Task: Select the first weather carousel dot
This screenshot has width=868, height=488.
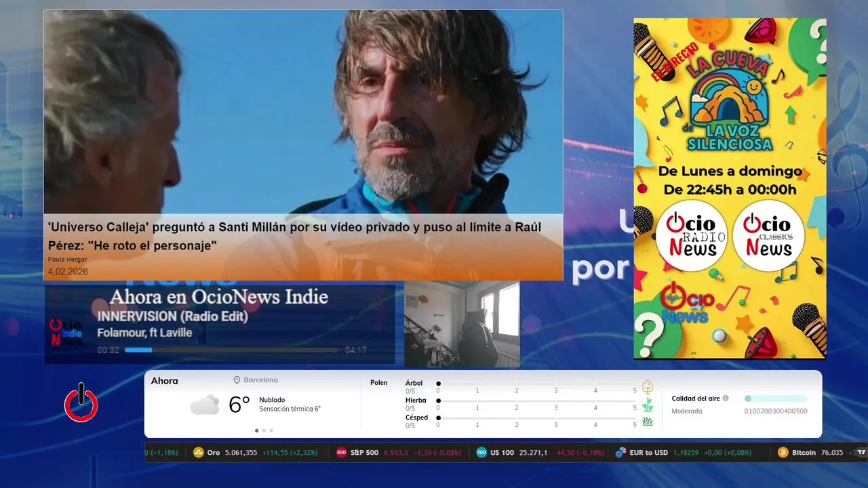Action: 256,430
